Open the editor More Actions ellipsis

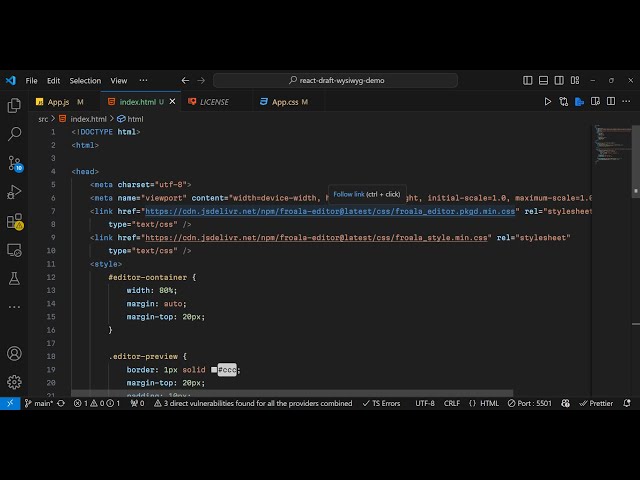627,101
